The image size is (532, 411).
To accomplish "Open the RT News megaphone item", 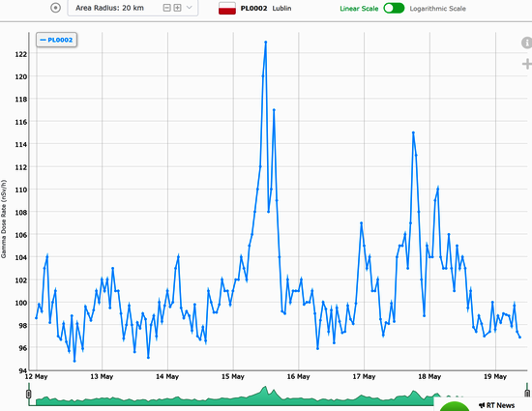I will click(497, 405).
